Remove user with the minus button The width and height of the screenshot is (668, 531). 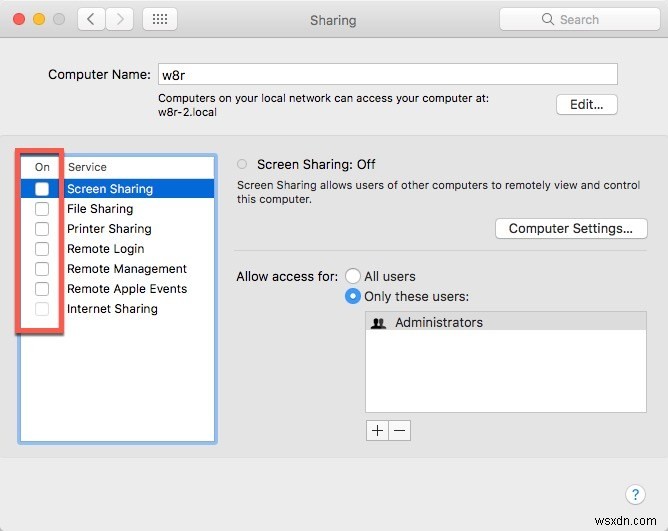click(399, 430)
